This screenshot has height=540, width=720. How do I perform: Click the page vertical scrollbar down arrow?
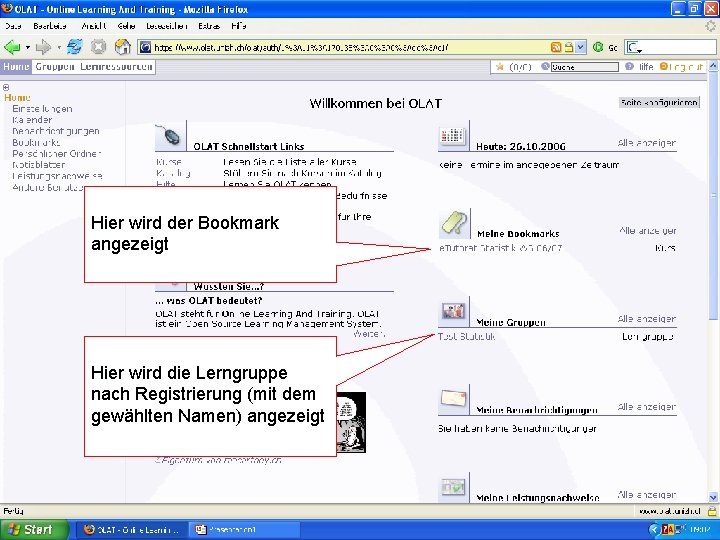[713, 497]
